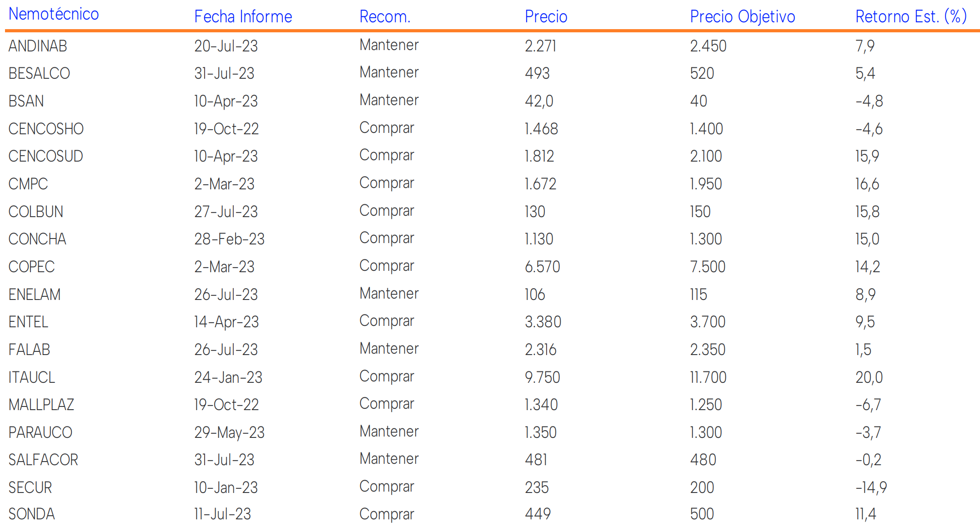Viewport: 980px width, 523px height.
Task: Select the Recom. column header
Action: tap(385, 17)
